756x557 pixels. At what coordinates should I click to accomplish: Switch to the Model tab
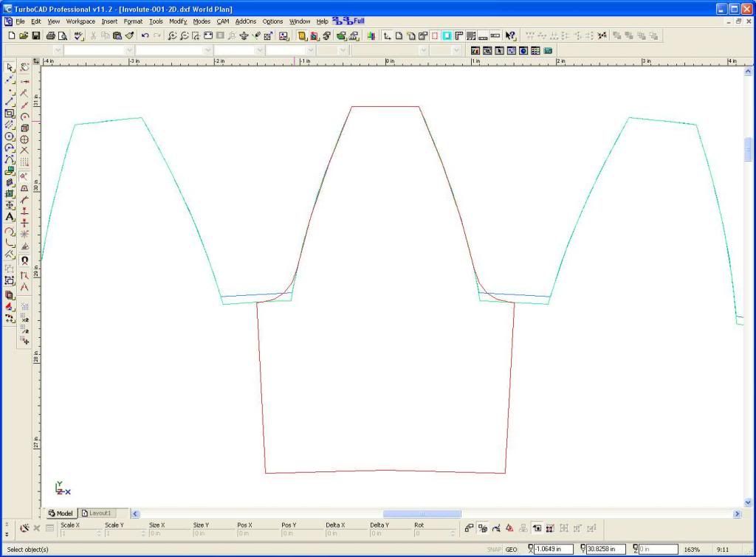point(61,513)
